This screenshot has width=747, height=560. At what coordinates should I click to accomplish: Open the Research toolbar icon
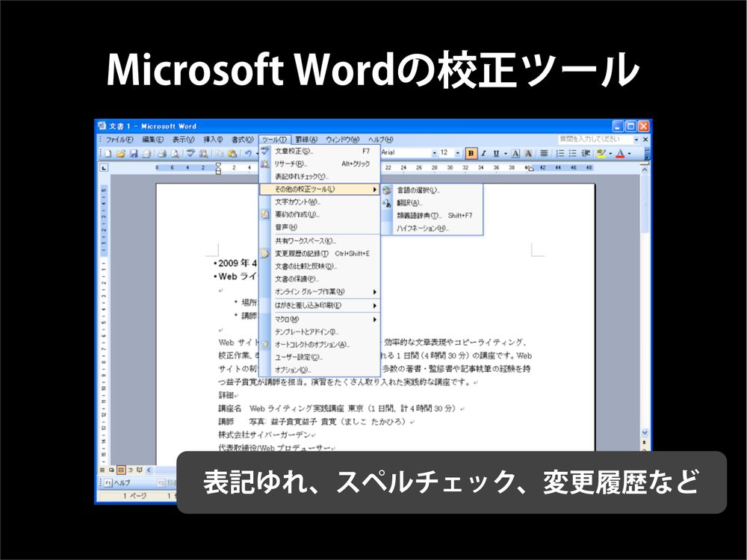pos(204,153)
